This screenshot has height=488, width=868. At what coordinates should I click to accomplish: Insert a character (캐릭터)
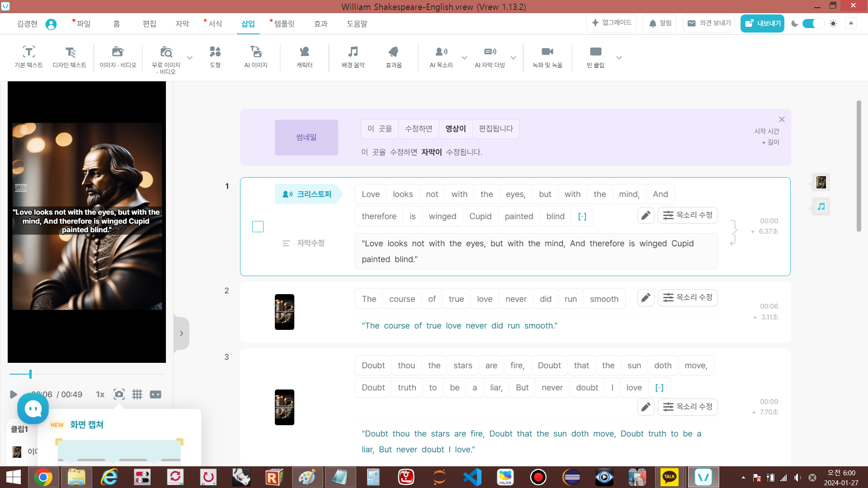coord(305,57)
